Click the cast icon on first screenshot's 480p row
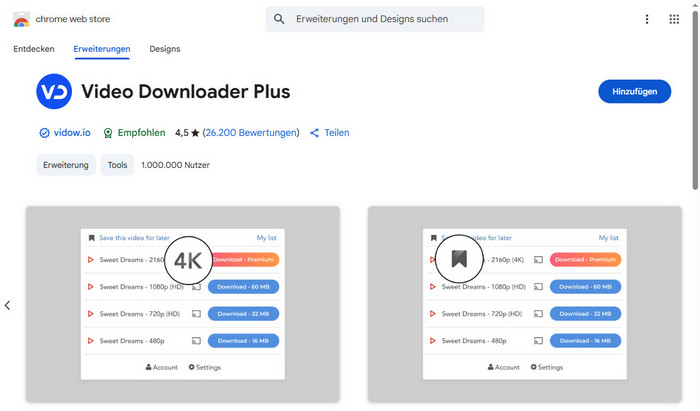This screenshot has height=411, width=700. pos(196,341)
